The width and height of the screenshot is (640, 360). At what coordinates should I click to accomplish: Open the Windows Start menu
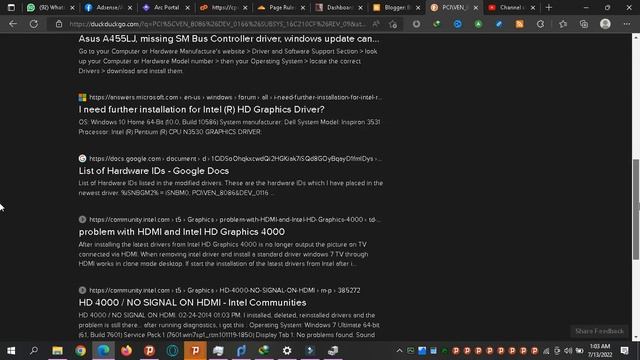(11, 351)
